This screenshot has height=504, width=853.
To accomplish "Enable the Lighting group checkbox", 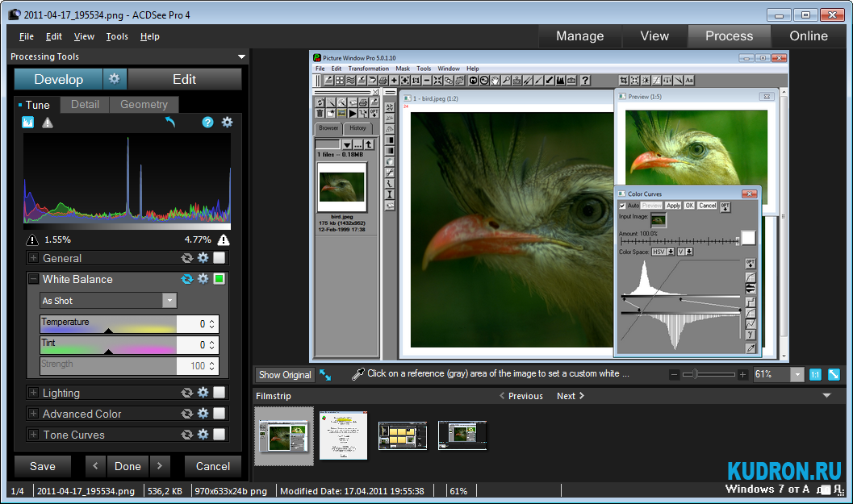I will (x=219, y=393).
